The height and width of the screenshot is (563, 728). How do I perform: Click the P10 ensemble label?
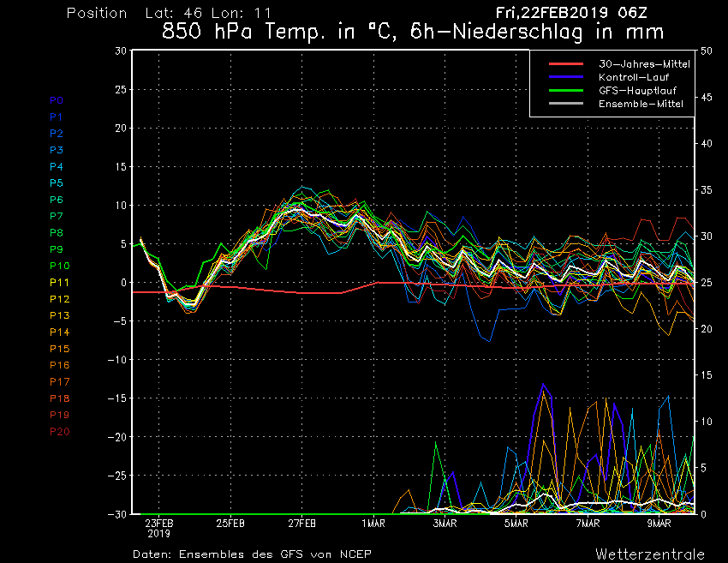(x=59, y=266)
